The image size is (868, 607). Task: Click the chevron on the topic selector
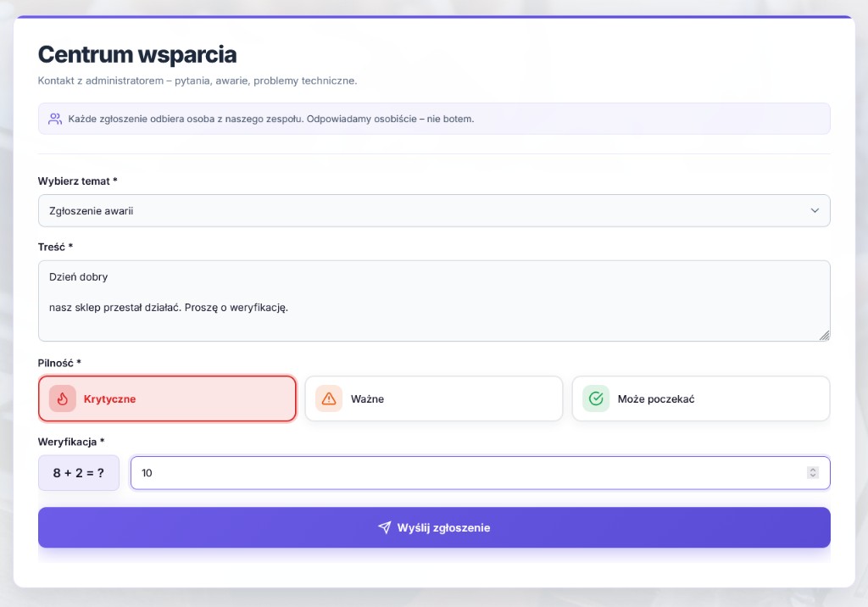815,210
